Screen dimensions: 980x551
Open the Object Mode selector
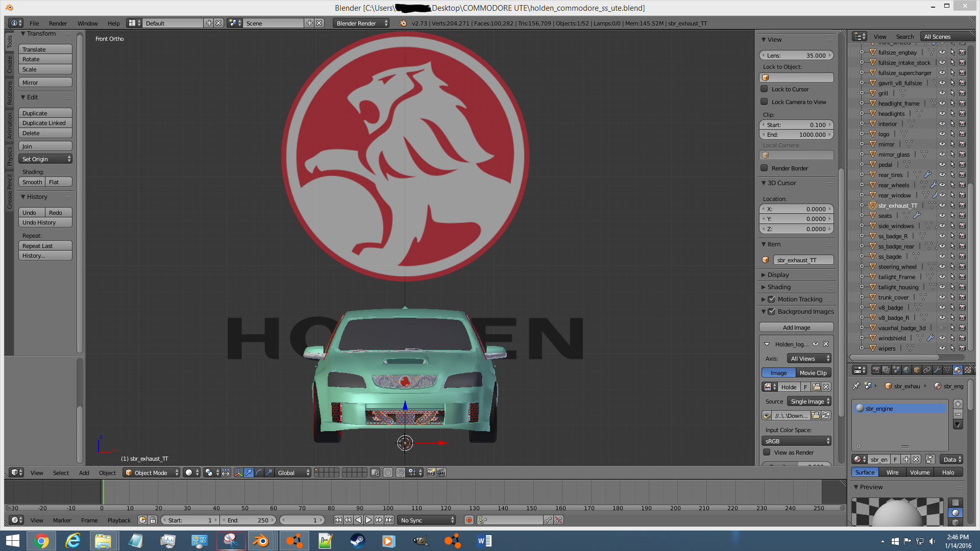point(152,473)
